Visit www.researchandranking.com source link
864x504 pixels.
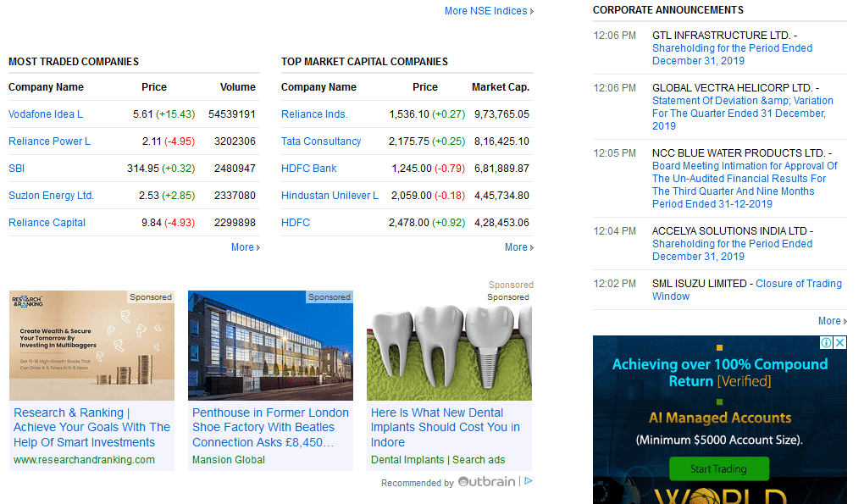coord(84,459)
